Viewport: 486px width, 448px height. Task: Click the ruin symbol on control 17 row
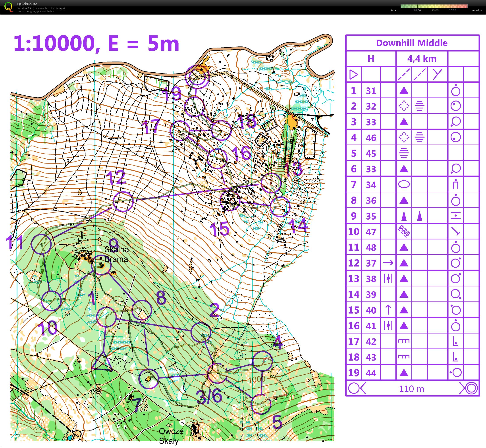[x=404, y=341]
